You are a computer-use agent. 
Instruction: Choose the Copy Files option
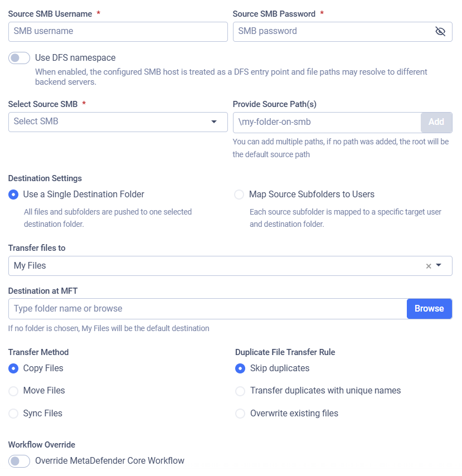[13, 368]
